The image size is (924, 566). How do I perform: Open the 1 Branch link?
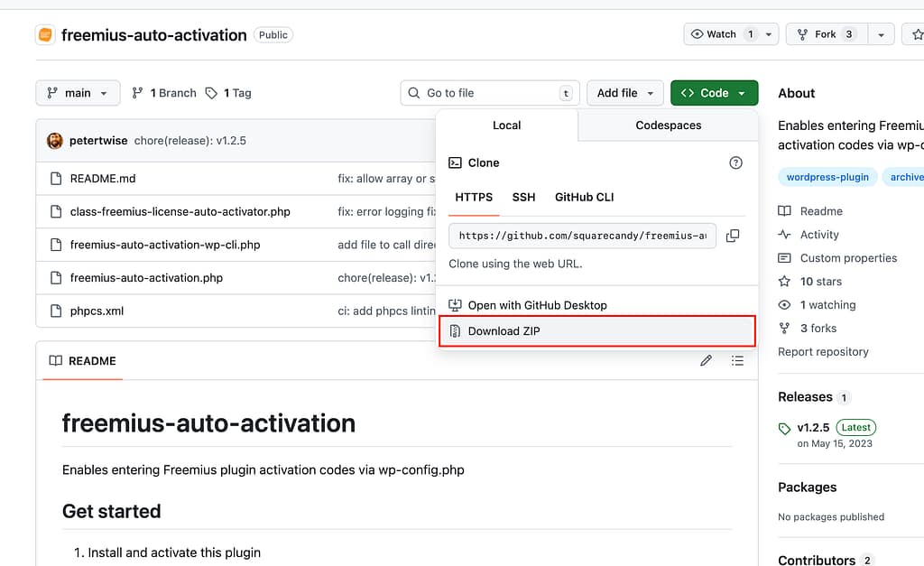point(164,93)
